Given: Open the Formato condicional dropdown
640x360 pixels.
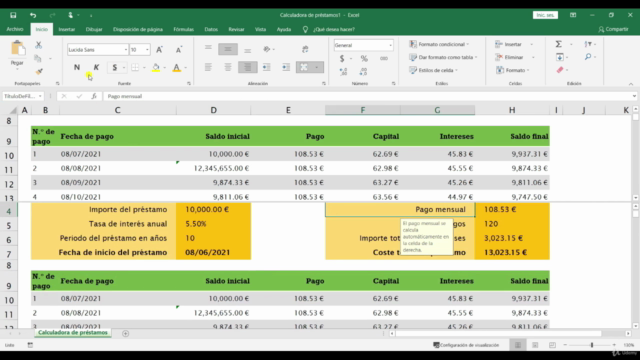Looking at the screenshot, I should coord(439,44).
